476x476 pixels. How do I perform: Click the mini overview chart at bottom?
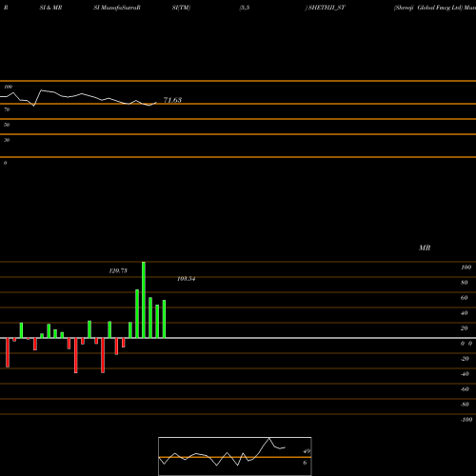coord(235,456)
